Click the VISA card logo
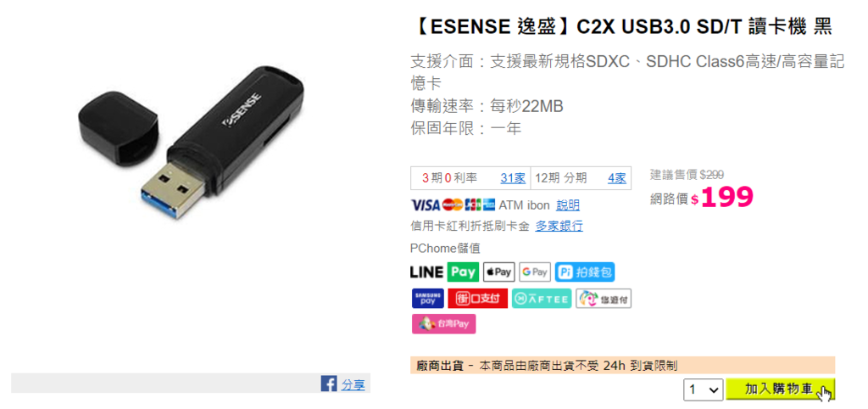This screenshot has width=868, height=409. click(426, 205)
